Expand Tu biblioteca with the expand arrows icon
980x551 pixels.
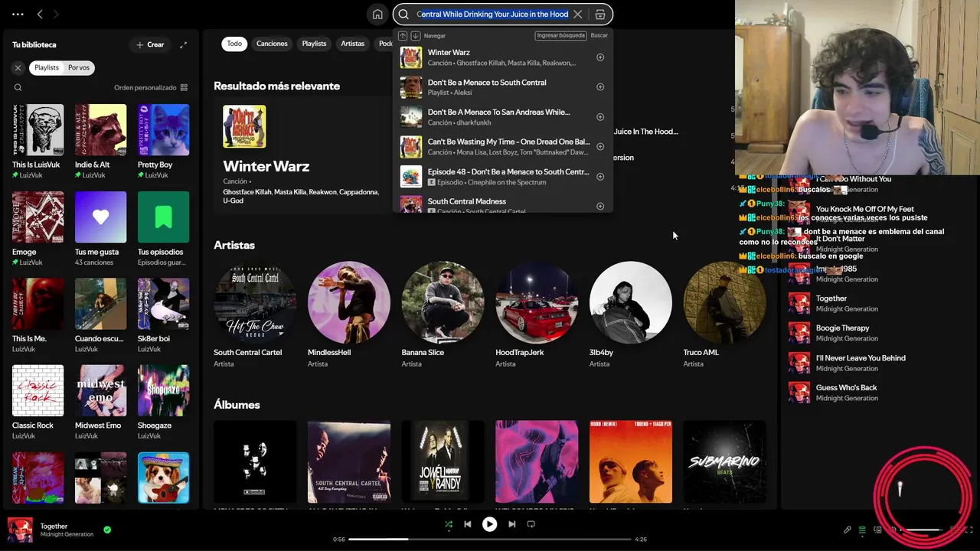(x=183, y=44)
